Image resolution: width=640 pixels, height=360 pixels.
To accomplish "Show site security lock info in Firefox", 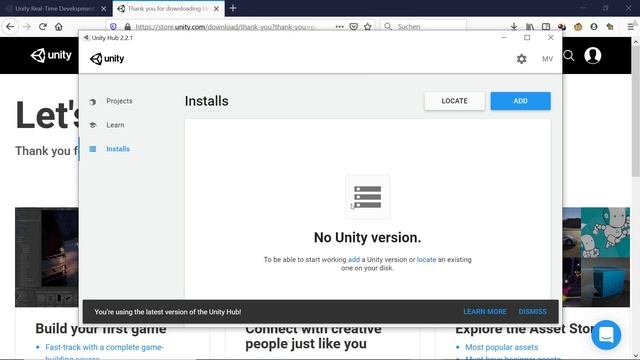I will tap(128, 27).
